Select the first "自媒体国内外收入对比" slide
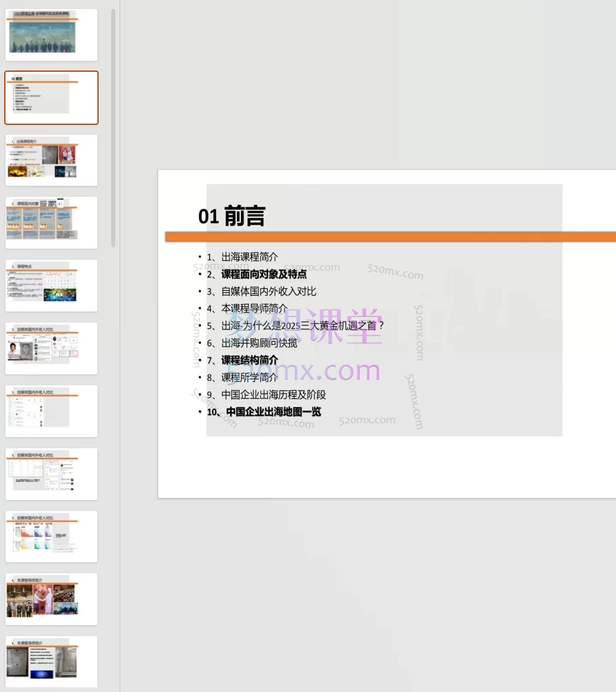 click(51, 347)
